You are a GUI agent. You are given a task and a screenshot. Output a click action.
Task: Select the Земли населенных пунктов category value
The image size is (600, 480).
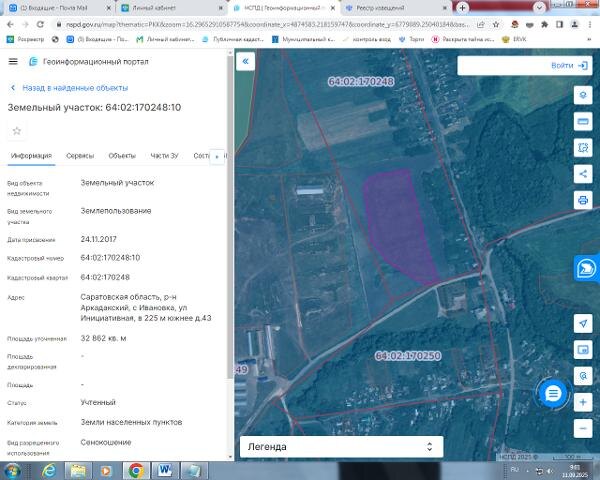pyautogui.click(x=131, y=422)
